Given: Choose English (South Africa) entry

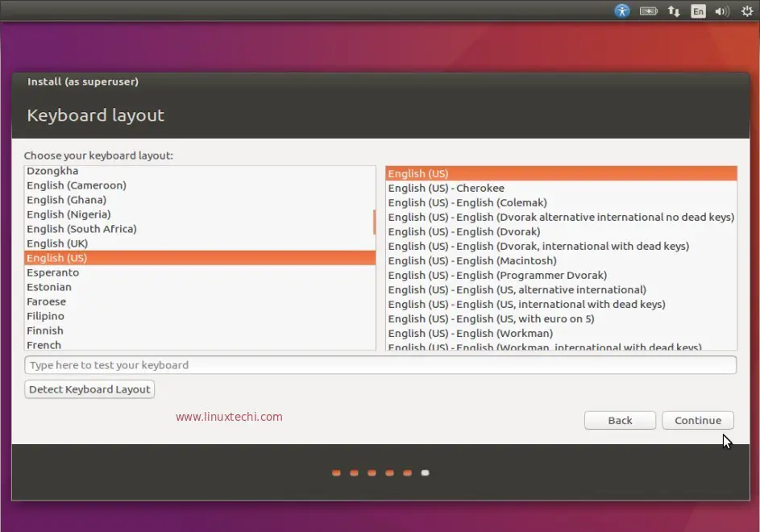Looking at the screenshot, I should click(x=200, y=229).
